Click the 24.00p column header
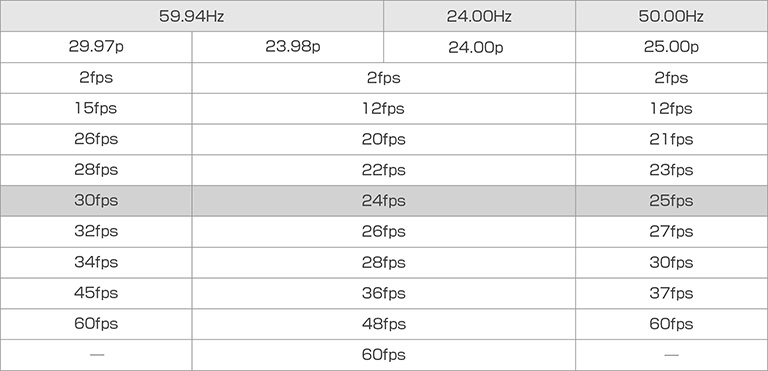768x371 pixels. [x=479, y=47]
